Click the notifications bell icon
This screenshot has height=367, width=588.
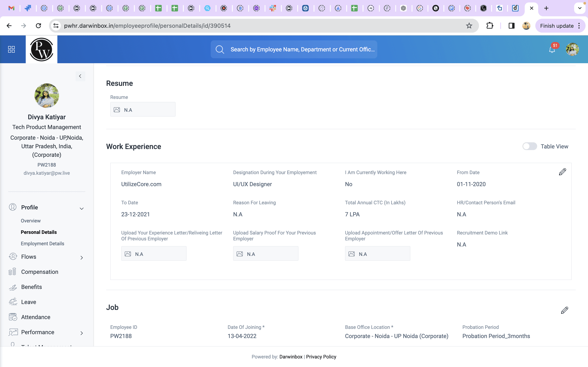click(552, 50)
